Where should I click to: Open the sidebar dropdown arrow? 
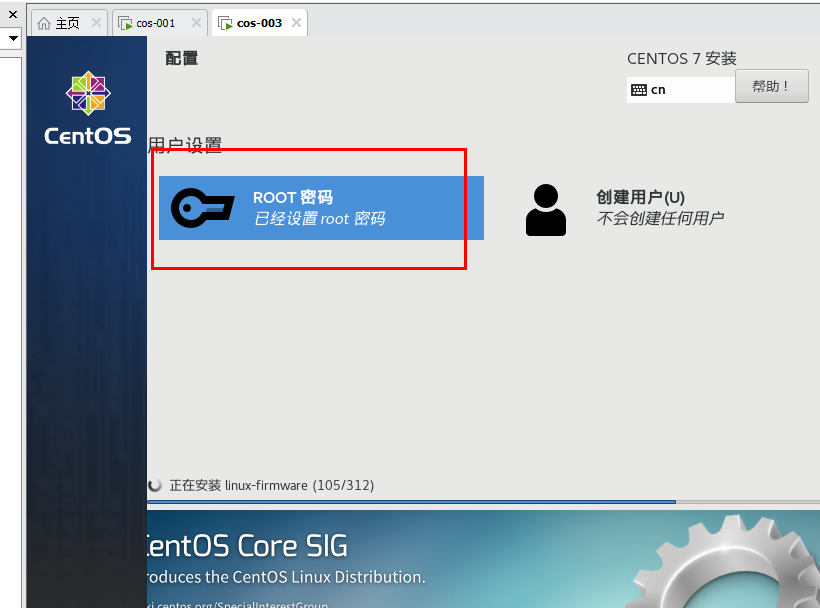13,38
